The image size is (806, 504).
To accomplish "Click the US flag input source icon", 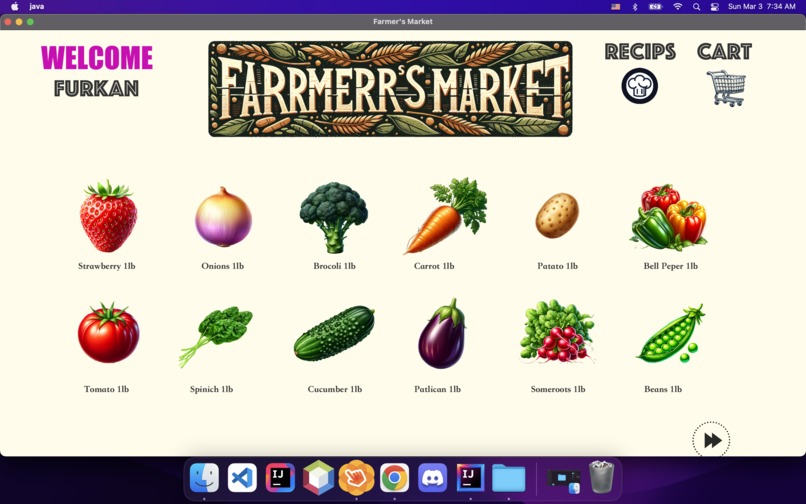I will coord(615,7).
